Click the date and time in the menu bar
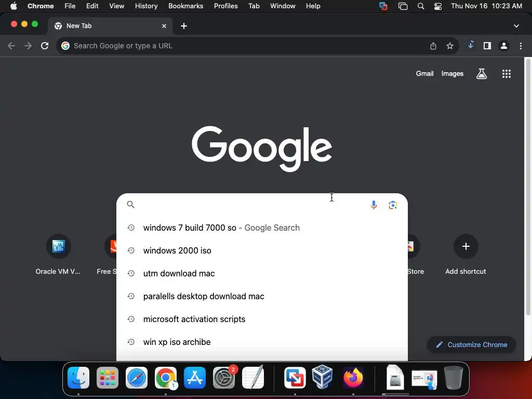This screenshot has width=532, height=399. click(486, 6)
